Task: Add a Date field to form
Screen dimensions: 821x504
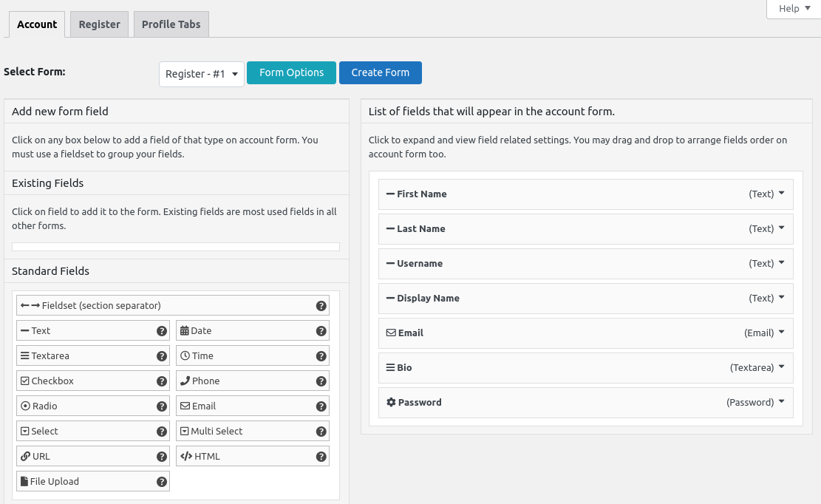Action: point(253,331)
